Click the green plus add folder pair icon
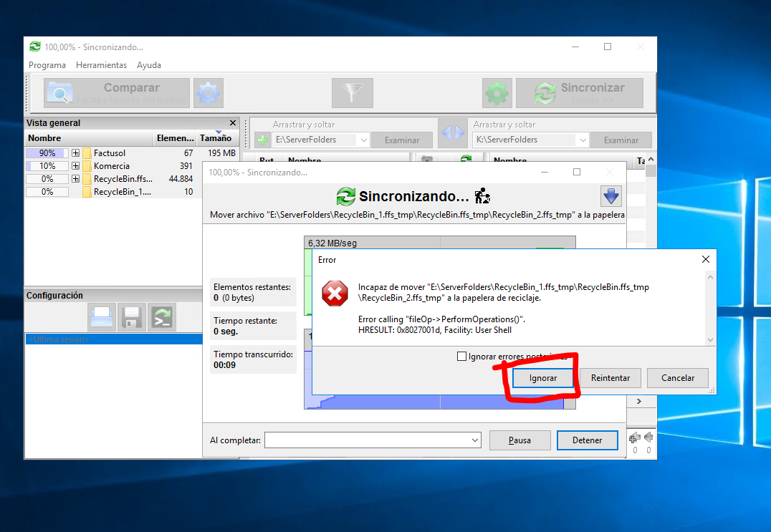This screenshot has width=771, height=532. [262, 140]
